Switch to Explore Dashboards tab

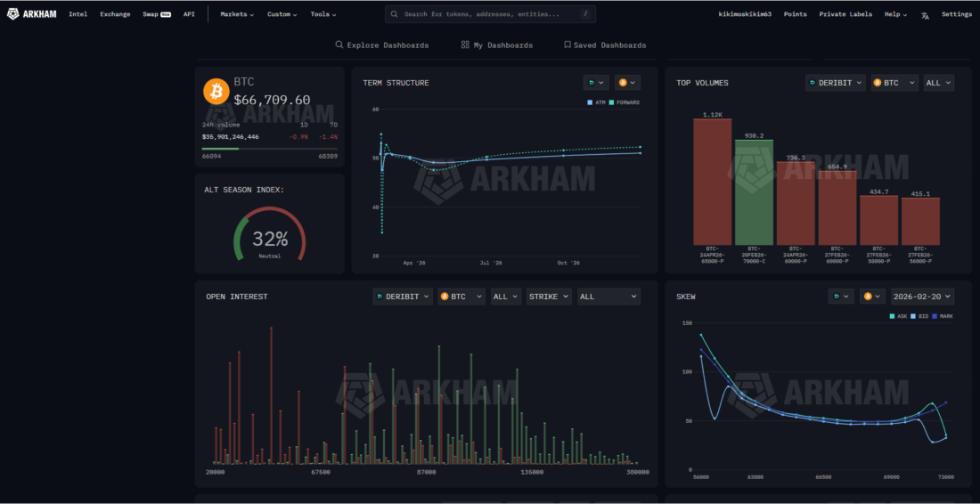[382, 45]
